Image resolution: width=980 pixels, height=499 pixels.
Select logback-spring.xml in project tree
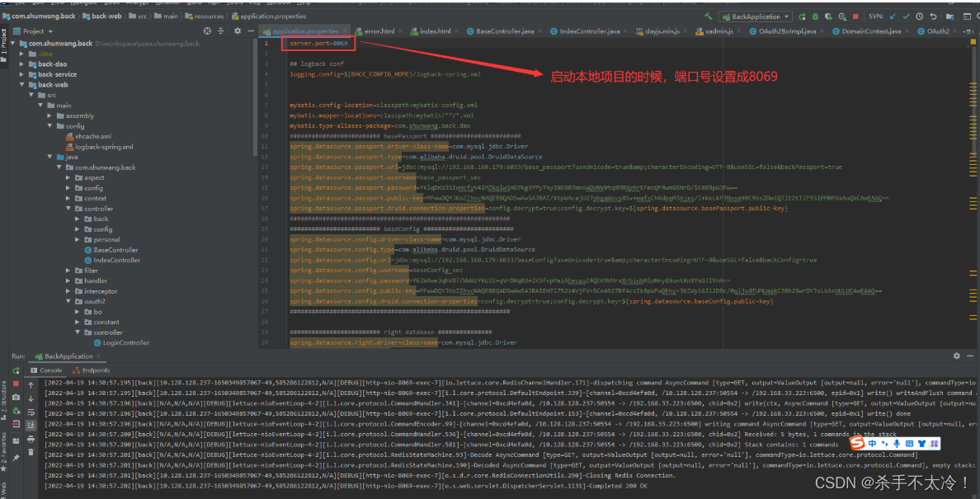tap(99, 147)
